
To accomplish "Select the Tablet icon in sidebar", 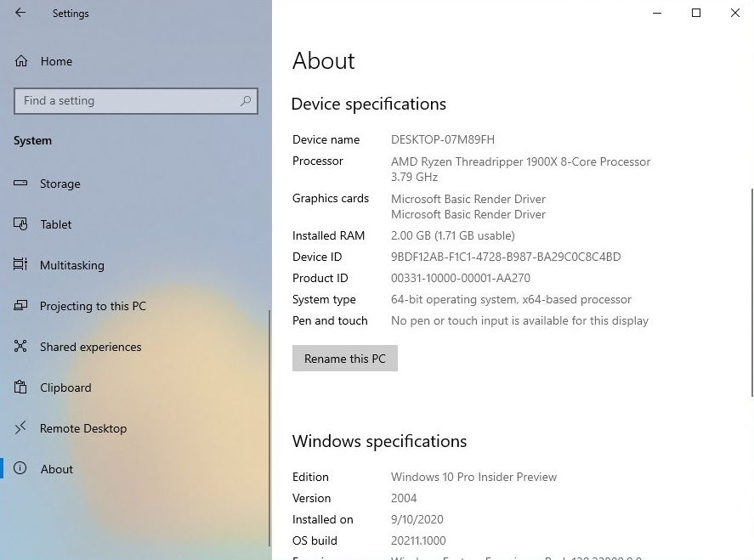I will pos(20,224).
